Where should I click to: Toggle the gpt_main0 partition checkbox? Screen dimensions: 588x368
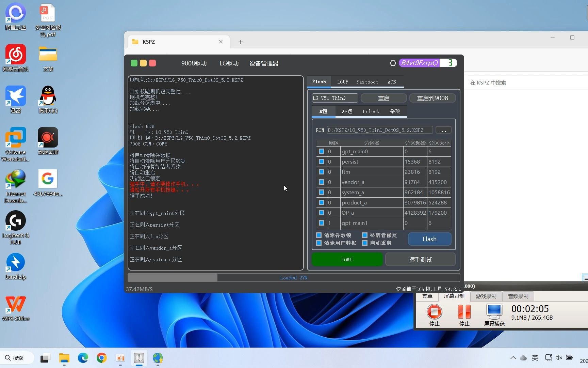tap(321, 151)
